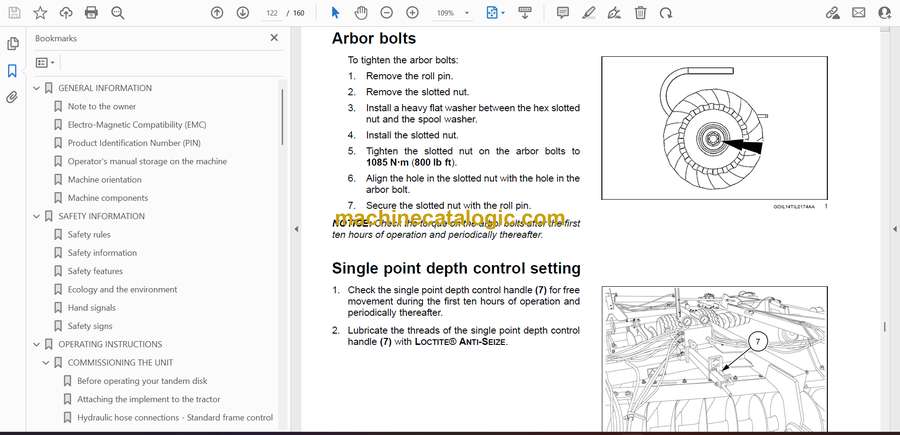Go to the previous page

(x=217, y=13)
